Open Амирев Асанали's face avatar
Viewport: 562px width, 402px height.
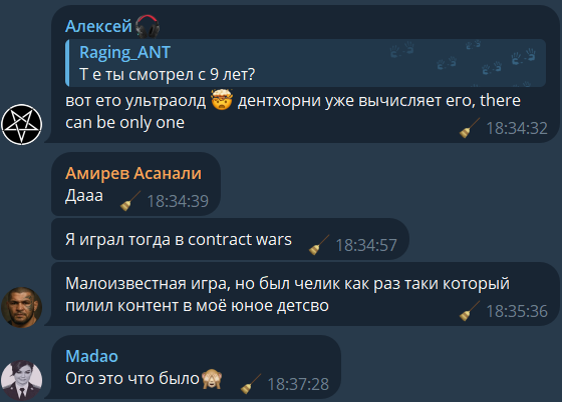click(x=22, y=307)
